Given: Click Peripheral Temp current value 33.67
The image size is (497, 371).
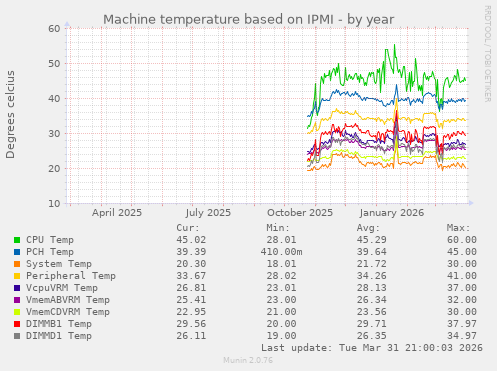Looking at the screenshot, I should 191,276.
